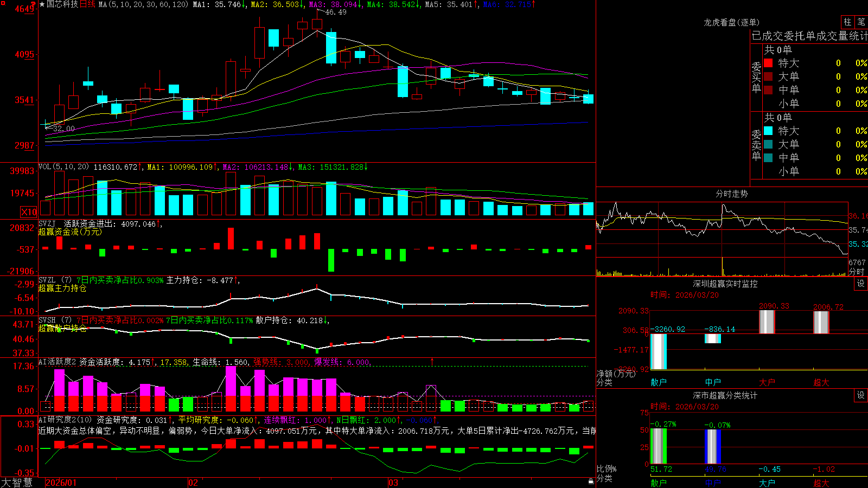The height and width of the screenshot is (488, 868).
Task: Click the SVZJ indicator label
Action: tap(47, 224)
